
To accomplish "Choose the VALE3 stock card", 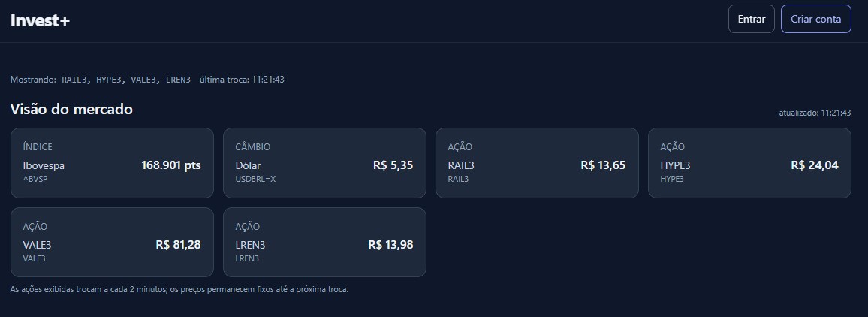I will tap(112, 243).
